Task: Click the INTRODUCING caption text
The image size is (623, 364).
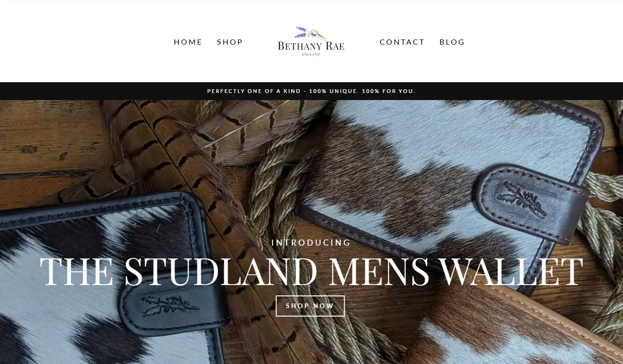Action: pos(311,243)
